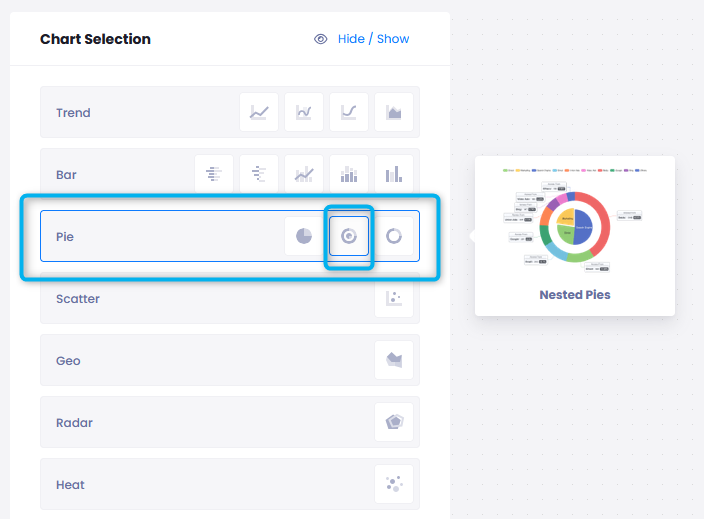Screen dimensions: 704x519
Task: Choose the area chart icon in Trend row
Action: pos(394,113)
